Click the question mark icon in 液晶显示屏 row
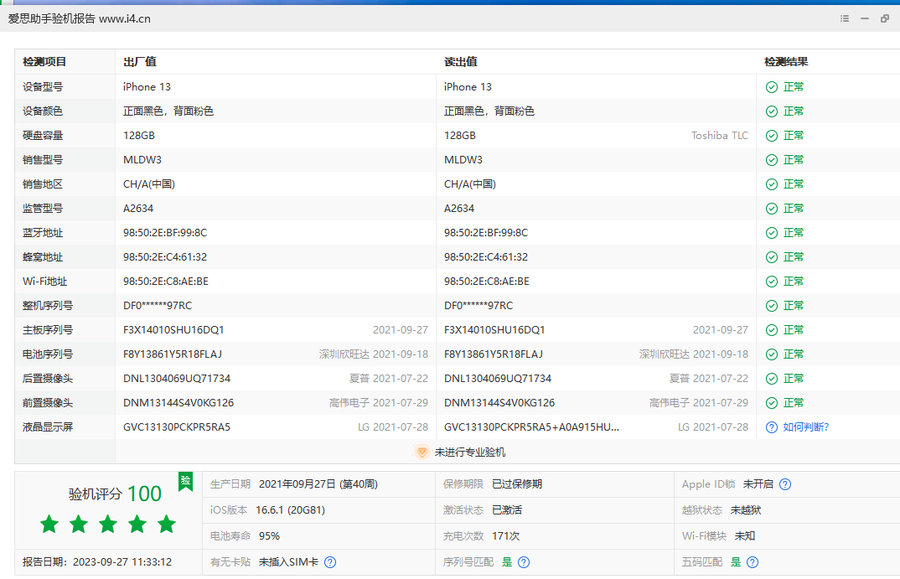The height and width of the screenshot is (579, 900). pos(771,427)
